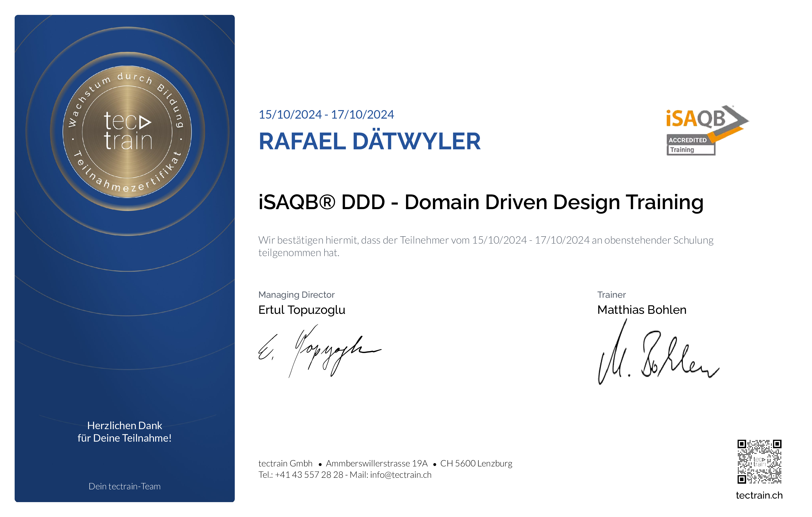Image resolution: width=812 pixels, height=517 pixels.
Task: Select the name Ertul Topuzoglu
Action: (x=302, y=310)
